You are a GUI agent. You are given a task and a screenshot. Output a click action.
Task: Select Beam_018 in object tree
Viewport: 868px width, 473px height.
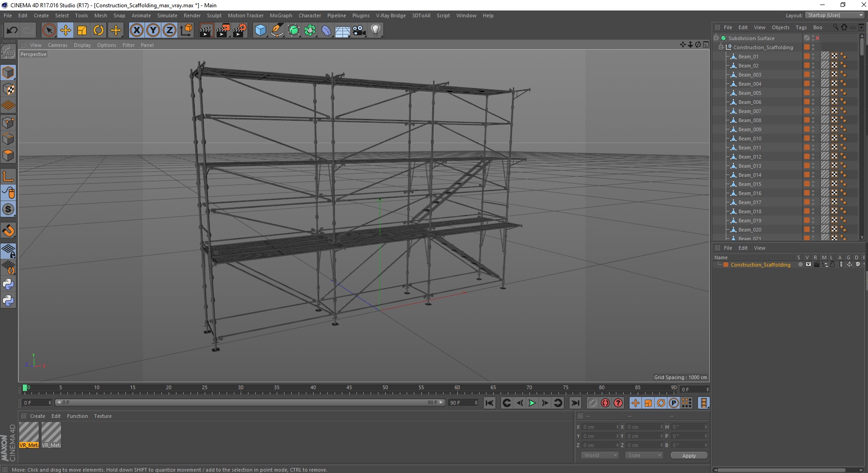point(750,211)
